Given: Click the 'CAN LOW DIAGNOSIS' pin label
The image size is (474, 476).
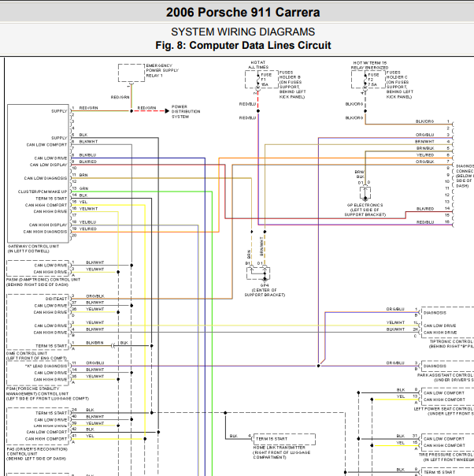Looking at the screenshot, I should (46, 178).
